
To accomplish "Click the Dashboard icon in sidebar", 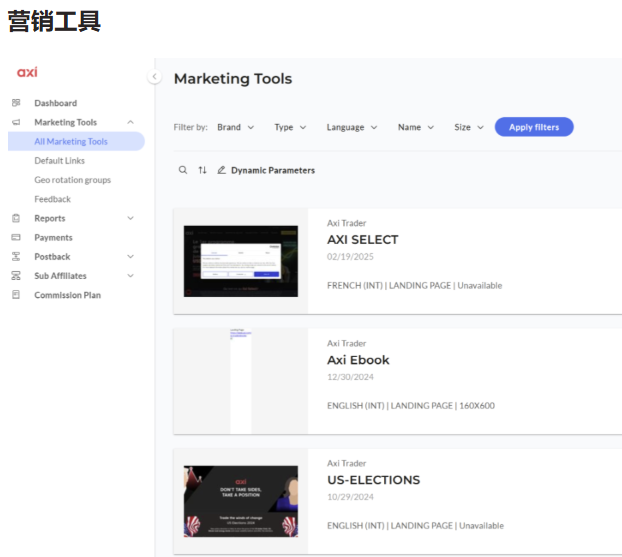I will (x=15, y=103).
